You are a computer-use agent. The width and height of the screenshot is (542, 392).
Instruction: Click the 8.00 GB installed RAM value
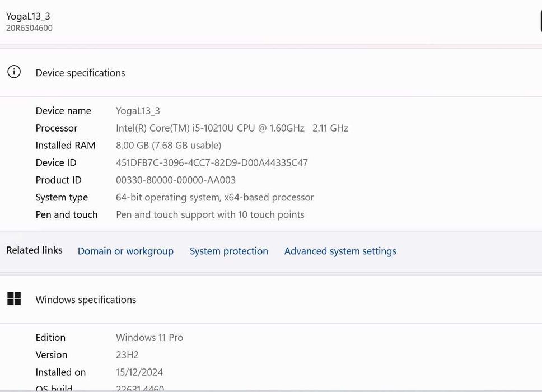168,146
